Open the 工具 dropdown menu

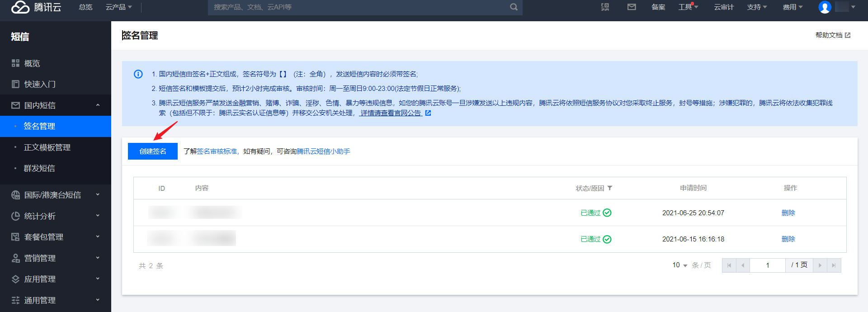coord(688,7)
